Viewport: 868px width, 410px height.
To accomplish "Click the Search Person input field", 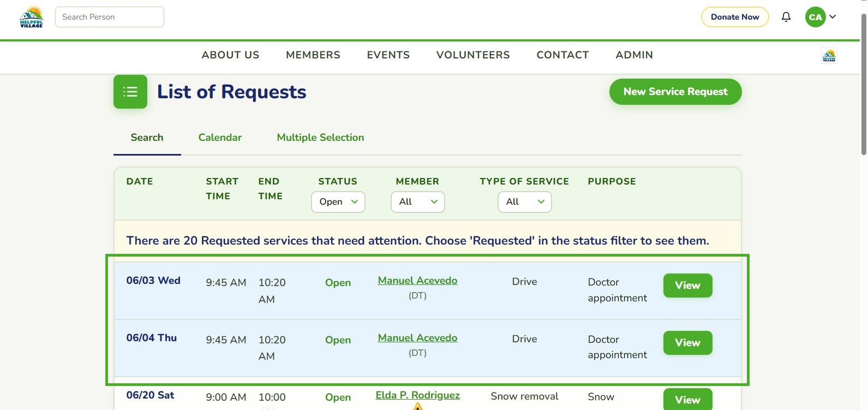I will click(x=110, y=17).
